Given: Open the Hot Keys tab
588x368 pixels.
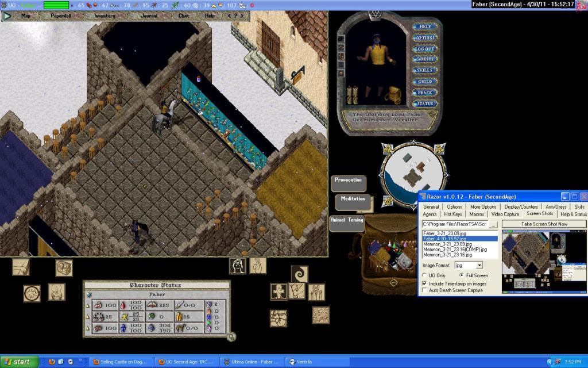Looking at the screenshot, I should click(453, 214).
